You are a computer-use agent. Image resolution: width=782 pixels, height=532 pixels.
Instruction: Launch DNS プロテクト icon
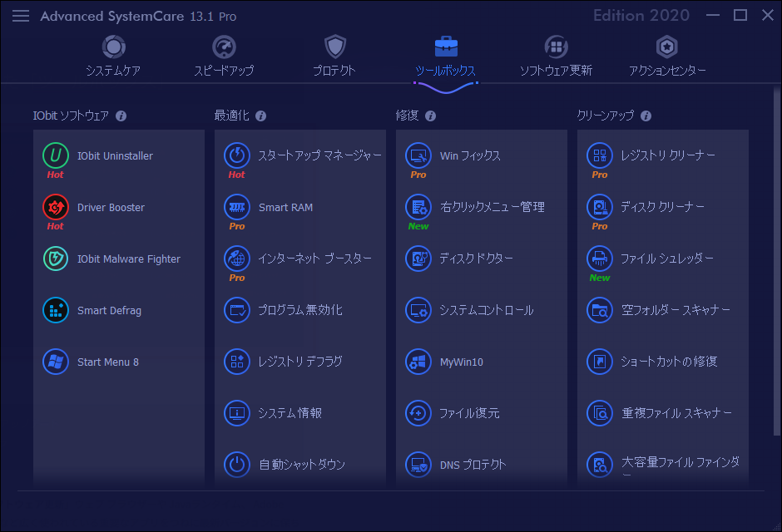click(418, 465)
